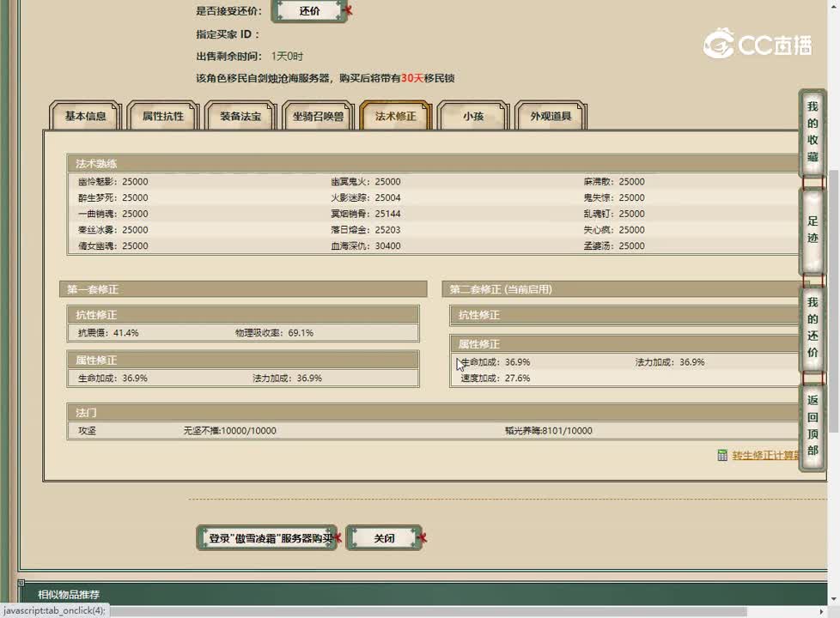Image resolution: width=840 pixels, height=618 pixels.
Task: Click 返回顶部 to return to top
Action: (813, 426)
